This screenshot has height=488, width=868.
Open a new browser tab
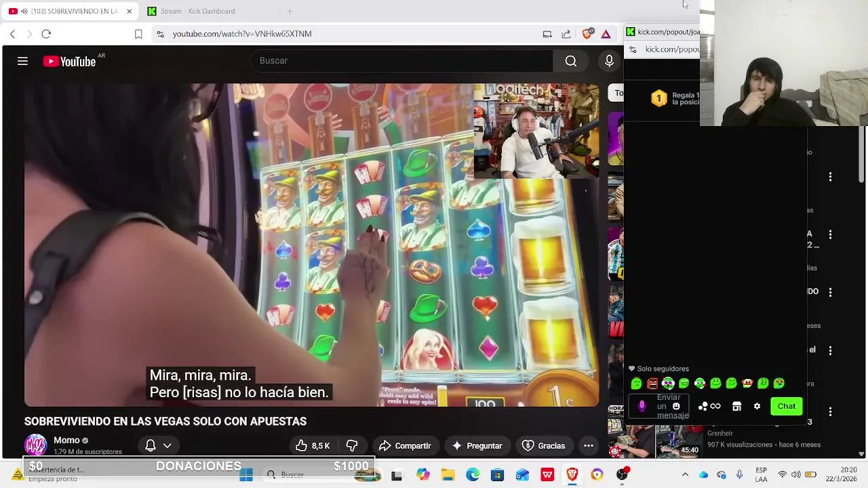point(290,11)
